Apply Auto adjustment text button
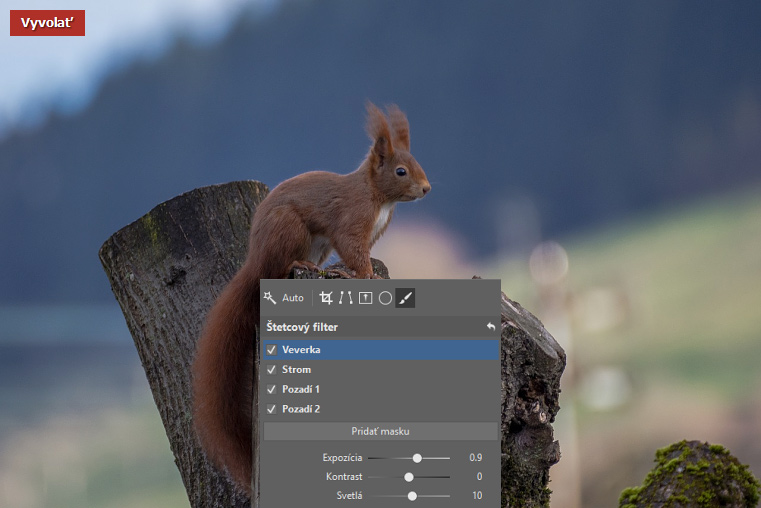Viewport: 761px width, 508px height. click(293, 298)
